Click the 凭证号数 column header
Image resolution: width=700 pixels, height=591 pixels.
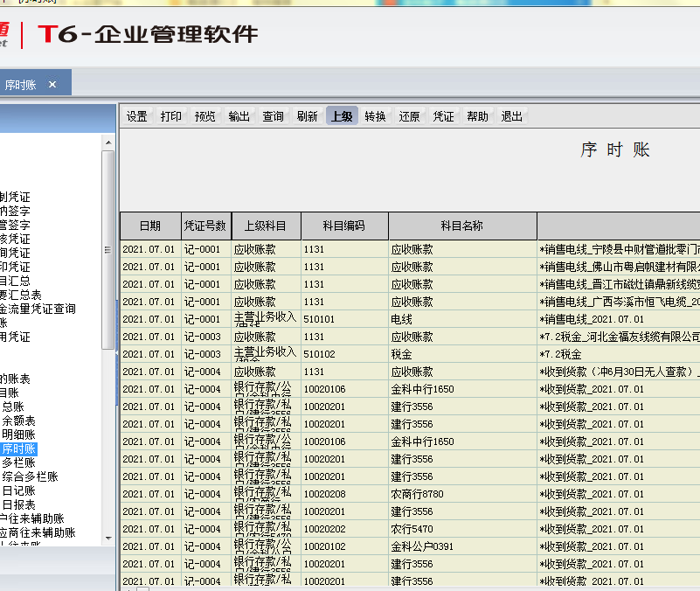tap(205, 226)
